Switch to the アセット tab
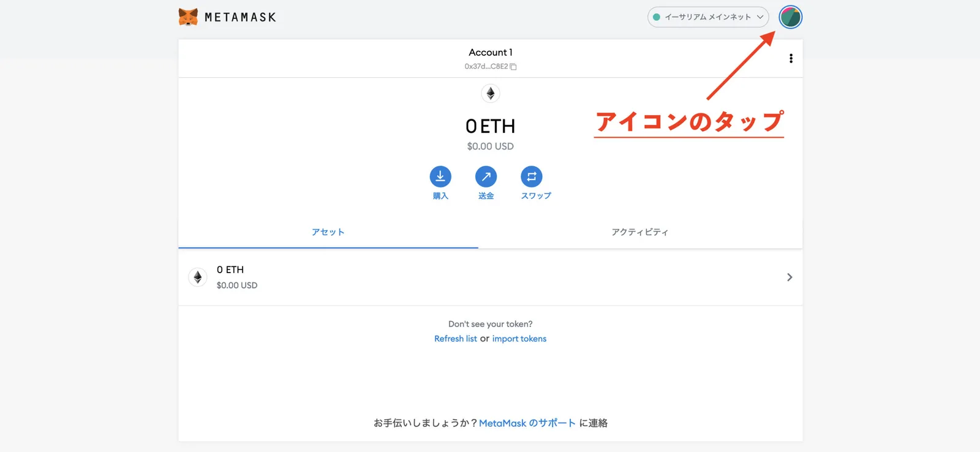 tap(328, 232)
